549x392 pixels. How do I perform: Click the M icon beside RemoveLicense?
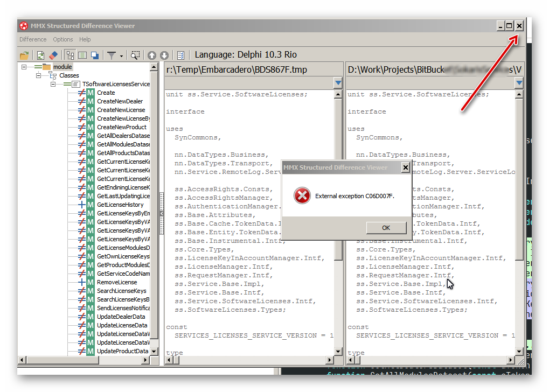click(91, 283)
